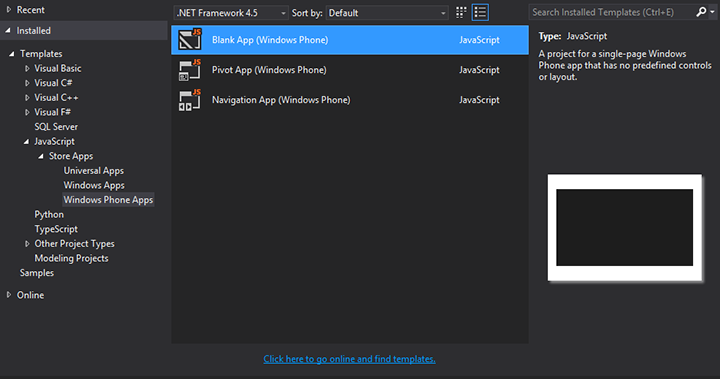Select Universal Apps category
The image size is (720, 379).
94,171
